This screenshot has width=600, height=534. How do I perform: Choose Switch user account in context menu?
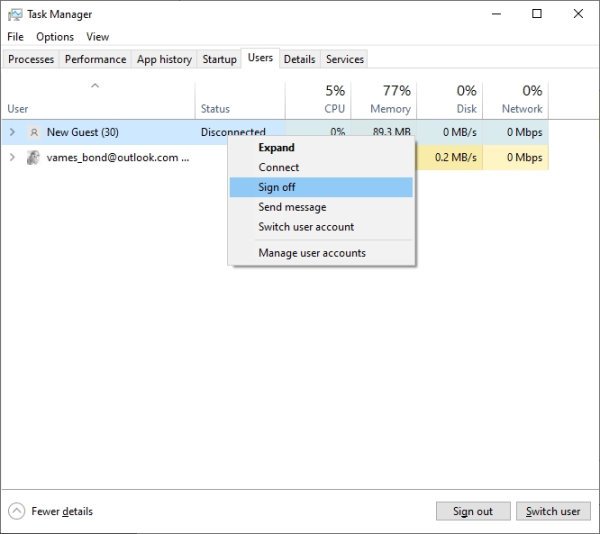click(x=321, y=227)
